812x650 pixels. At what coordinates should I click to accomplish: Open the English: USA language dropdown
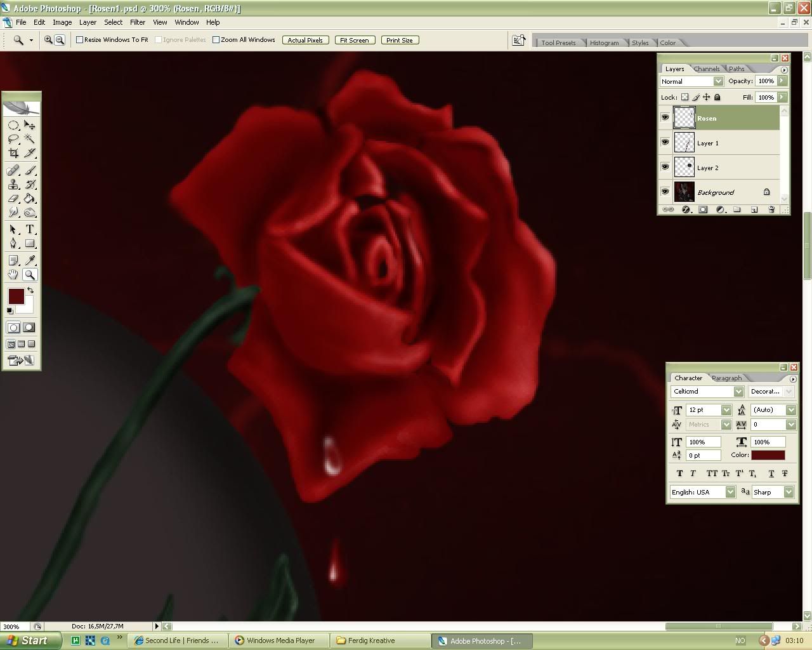(730, 492)
